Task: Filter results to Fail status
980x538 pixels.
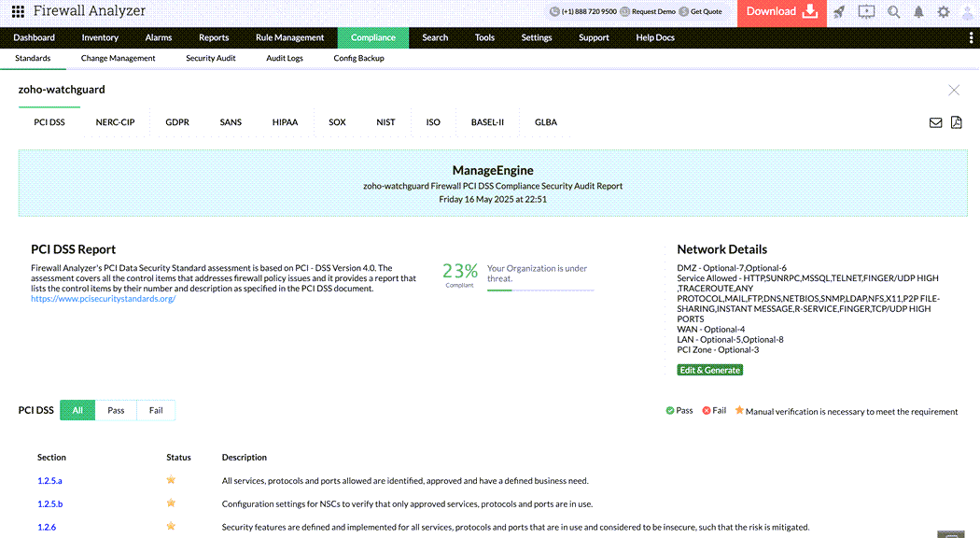Action: click(156, 409)
